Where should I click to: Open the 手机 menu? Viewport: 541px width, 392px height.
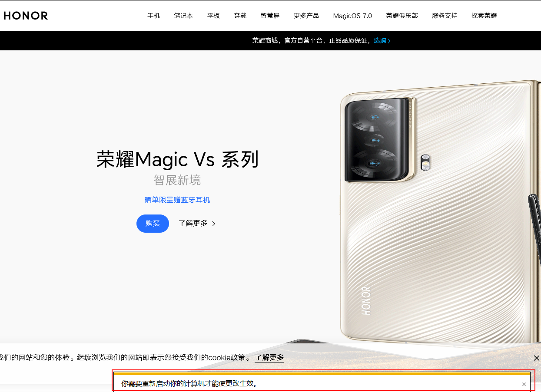(x=153, y=16)
